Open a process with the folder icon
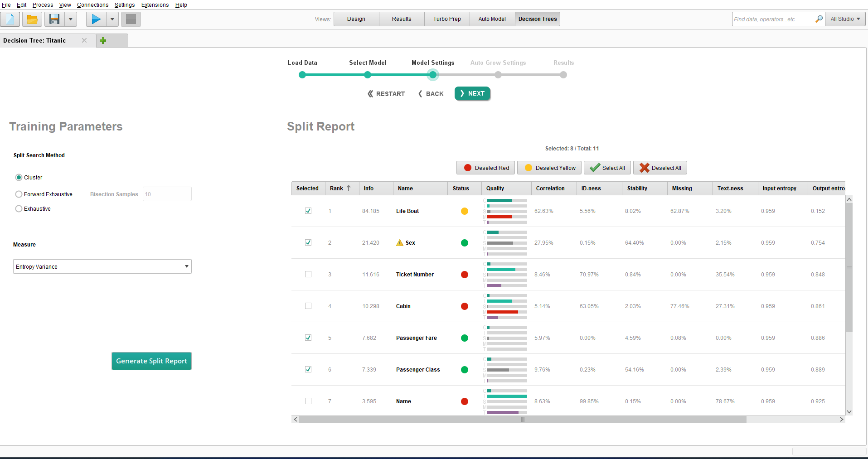 32,19
